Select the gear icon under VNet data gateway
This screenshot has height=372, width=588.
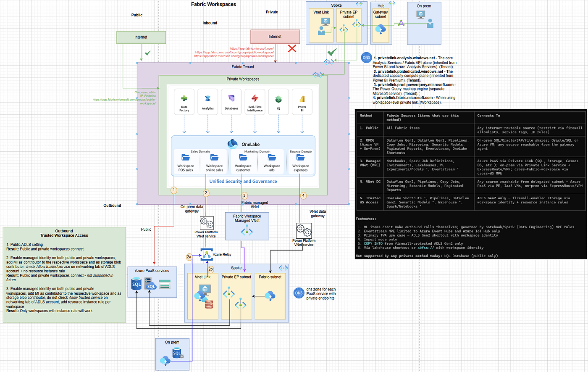(304, 231)
